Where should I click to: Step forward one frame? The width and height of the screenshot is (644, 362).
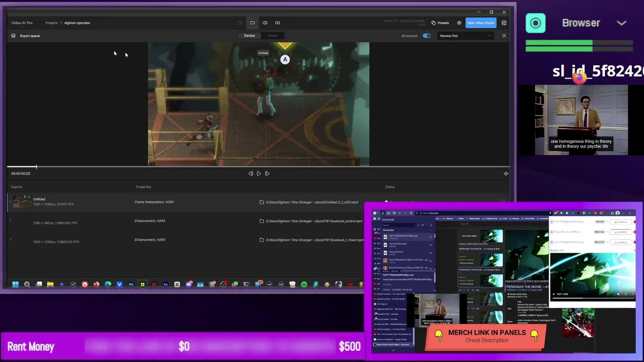[x=267, y=173]
